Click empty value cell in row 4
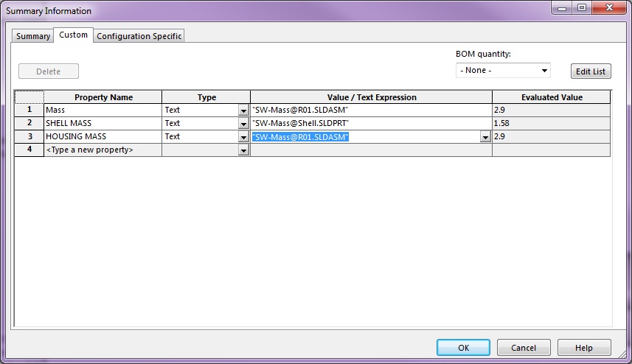This screenshot has width=632, height=364. coord(371,150)
